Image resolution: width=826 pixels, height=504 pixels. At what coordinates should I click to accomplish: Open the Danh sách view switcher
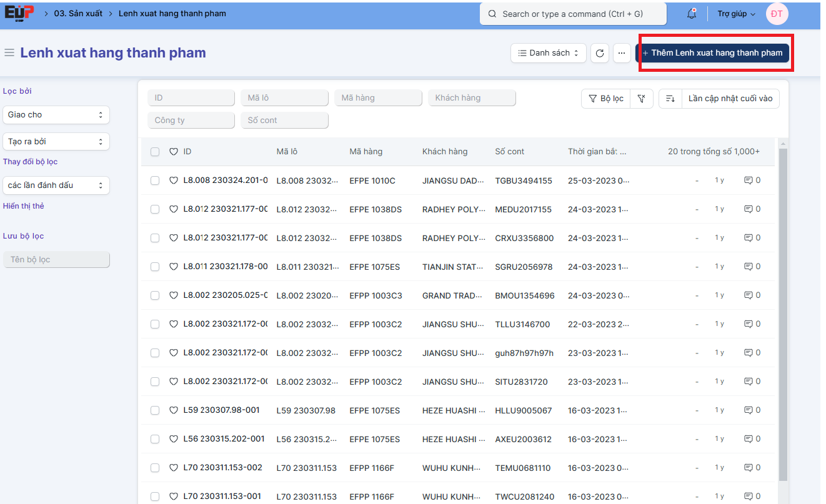548,53
